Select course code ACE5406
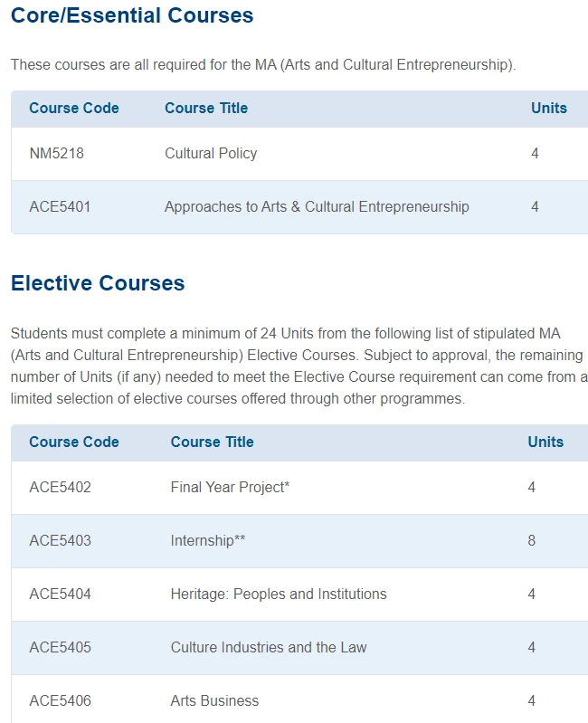 click(x=61, y=701)
